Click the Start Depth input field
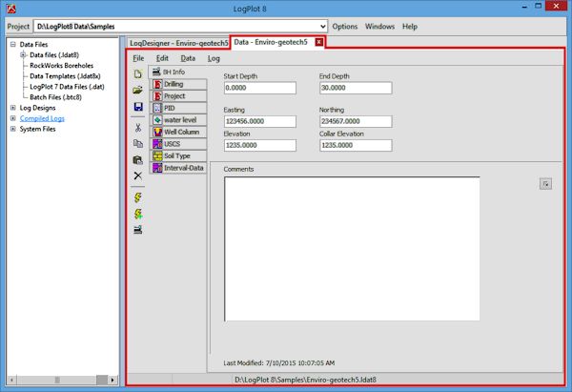This screenshot has width=572, height=392. pos(260,88)
